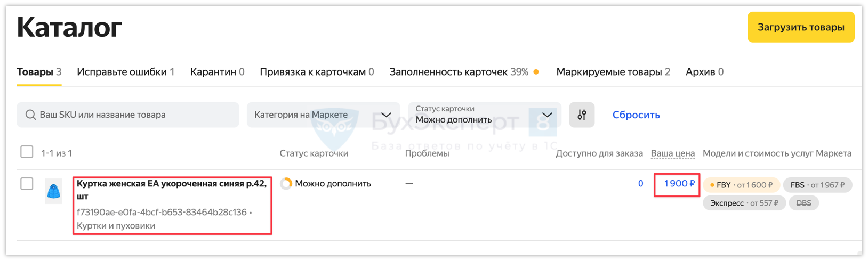This screenshot has width=868, height=261.
Task: Click the search magnifier icon
Action: tap(30, 115)
